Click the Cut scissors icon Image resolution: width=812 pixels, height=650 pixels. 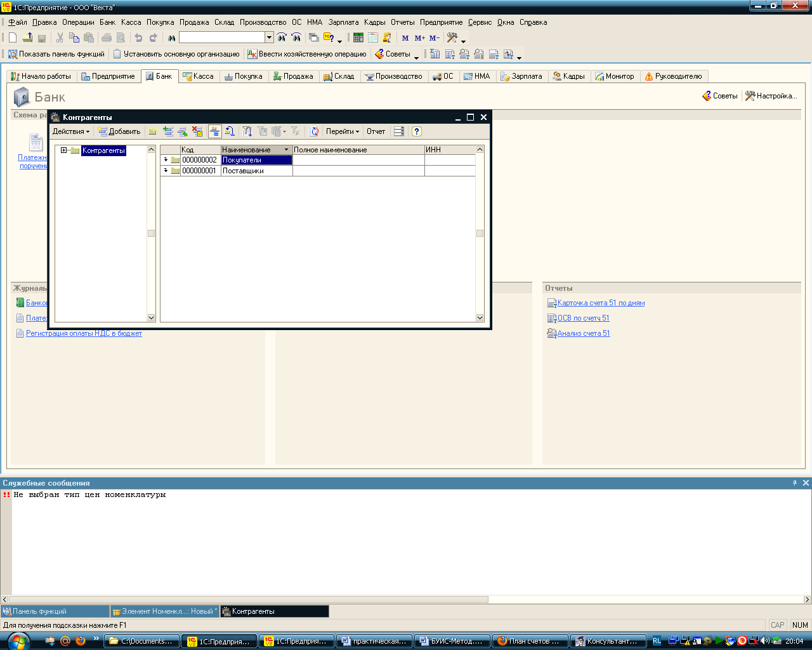tap(60, 38)
